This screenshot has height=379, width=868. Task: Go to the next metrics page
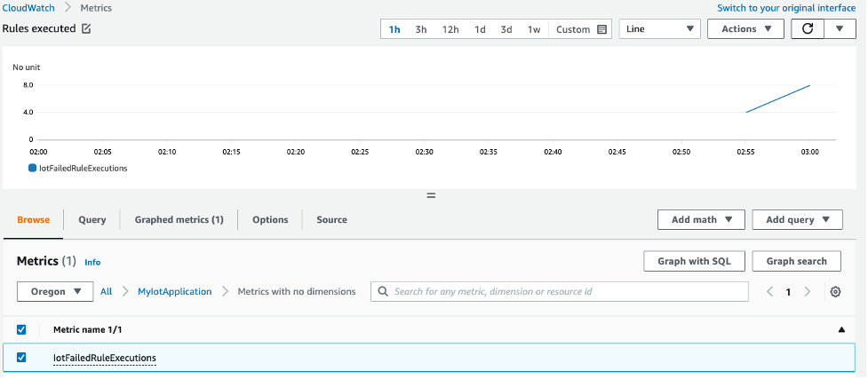(x=807, y=292)
